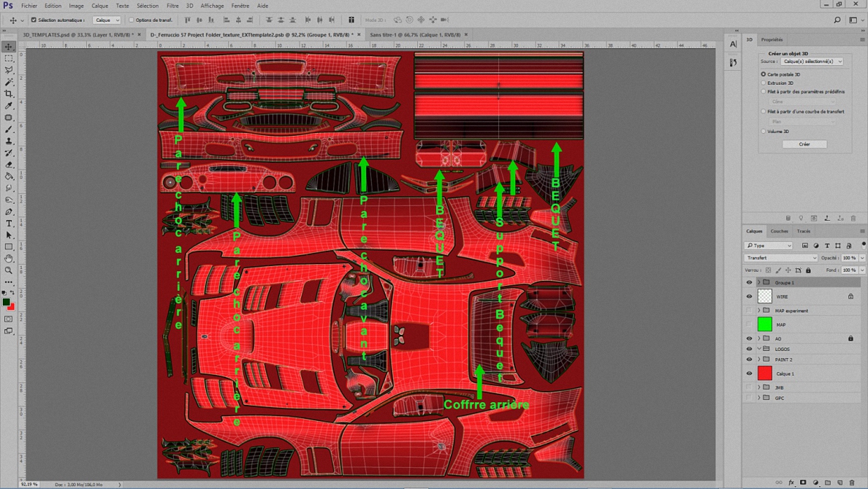Image resolution: width=868 pixels, height=489 pixels.
Task: Open the 3D Source dropdown
Action: click(812, 62)
